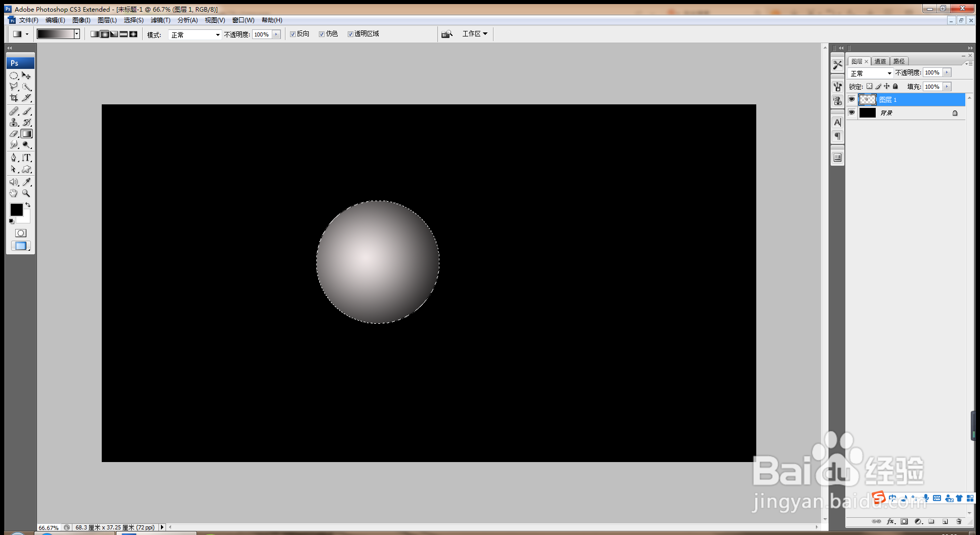Image resolution: width=980 pixels, height=535 pixels.
Task: Toggle the 仿色 checkbox
Action: point(321,34)
